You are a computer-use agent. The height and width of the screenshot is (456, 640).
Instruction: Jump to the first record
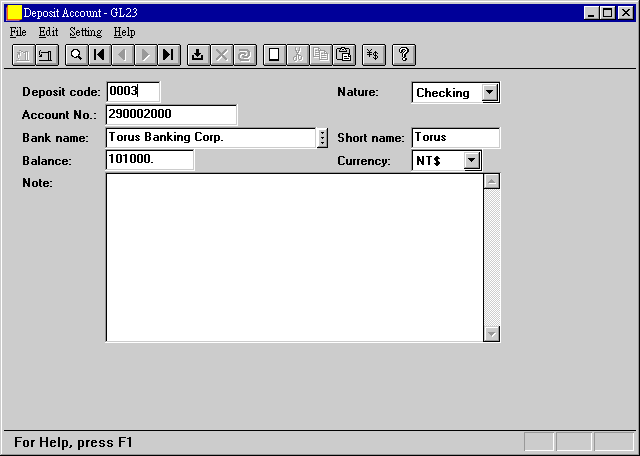[x=100, y=55]
